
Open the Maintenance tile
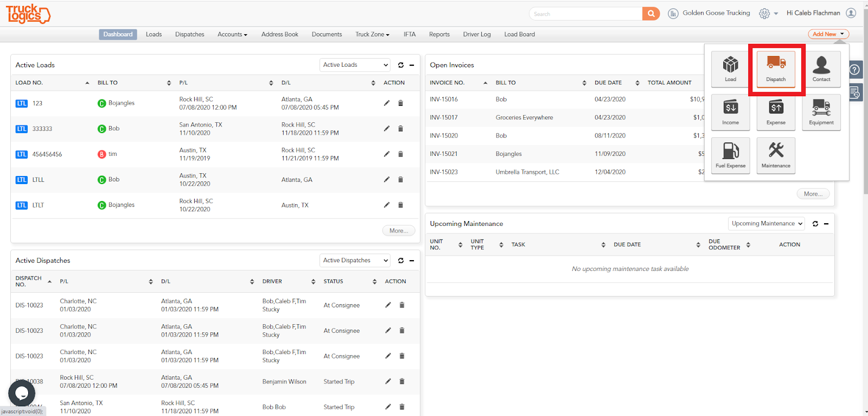[776, 155]
